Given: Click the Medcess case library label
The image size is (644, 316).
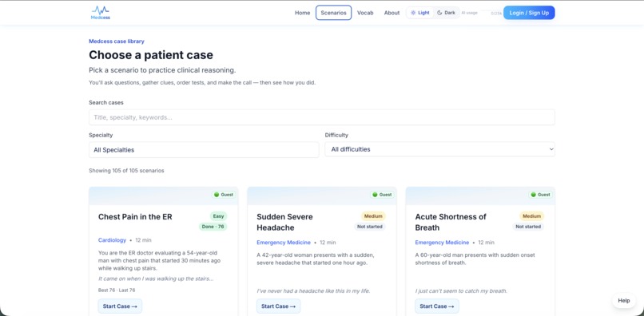Looking at the screenshot, I should pos(117,41).
